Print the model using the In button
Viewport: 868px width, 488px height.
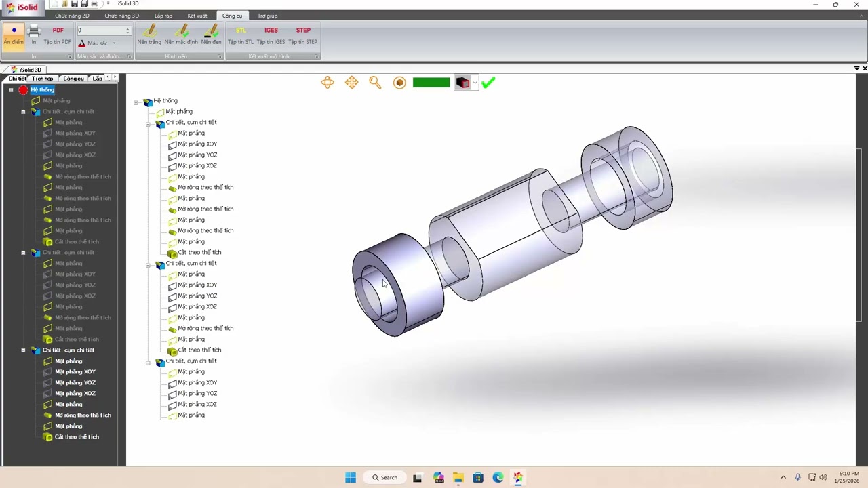click(x=34, y=35)
